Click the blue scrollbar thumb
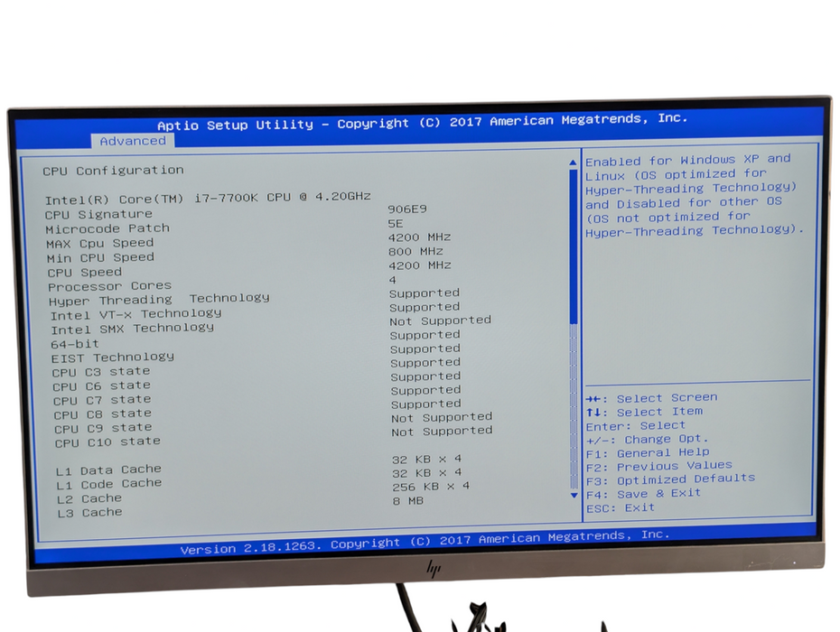840x632 pixels. pos(574,246)
